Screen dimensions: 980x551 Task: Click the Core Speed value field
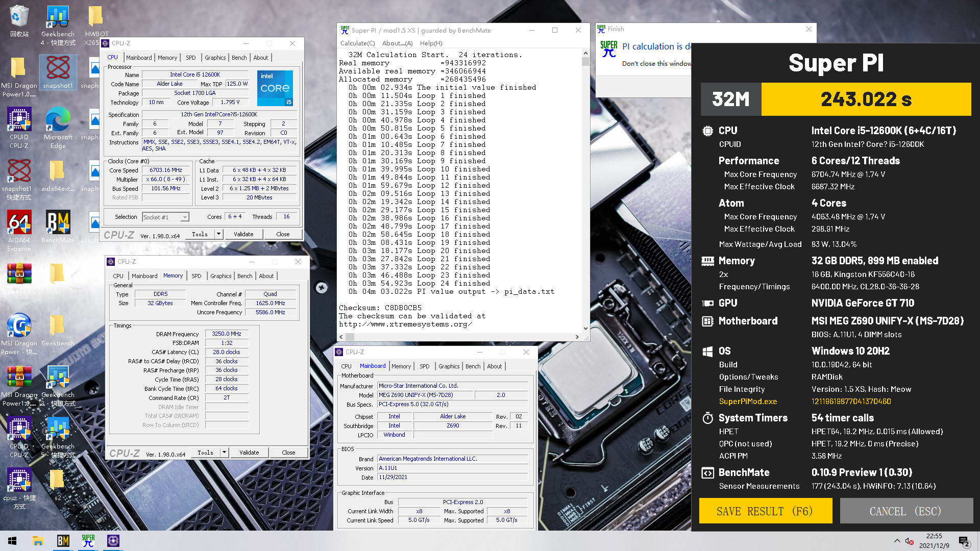pyautogui.click(x=166, y=170)
